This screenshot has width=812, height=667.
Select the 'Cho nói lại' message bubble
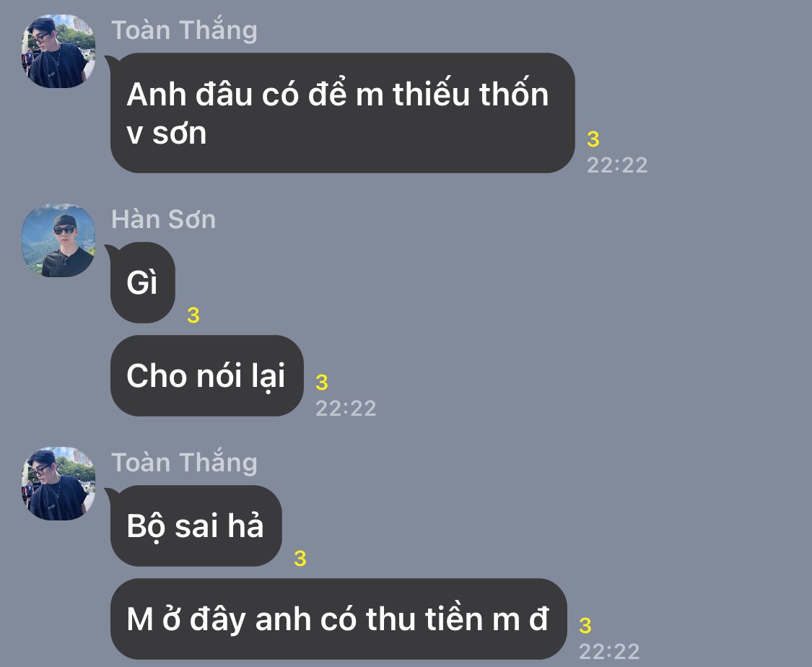[206, 375]
